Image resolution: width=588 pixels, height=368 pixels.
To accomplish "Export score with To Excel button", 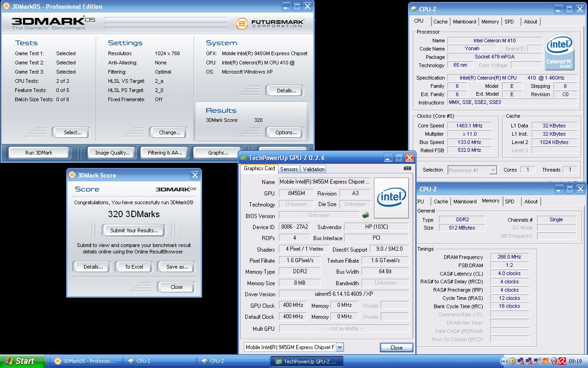I will point(134,267).
